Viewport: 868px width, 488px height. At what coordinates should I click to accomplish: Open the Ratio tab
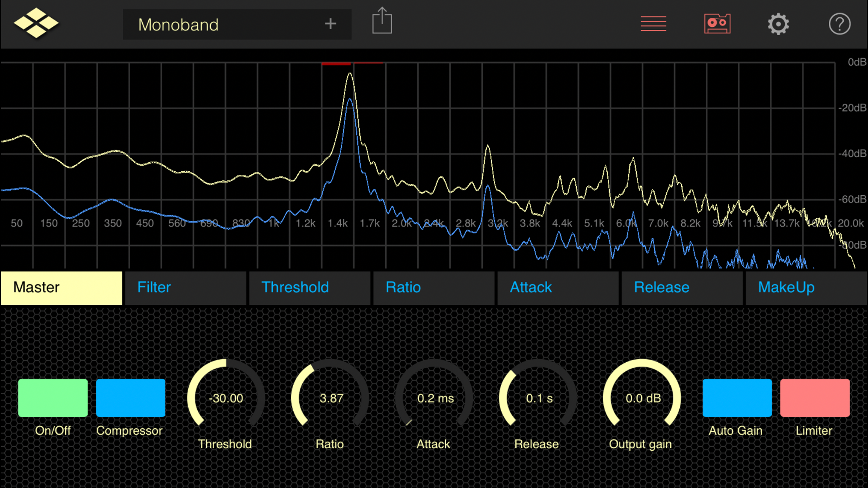(434, 288)
